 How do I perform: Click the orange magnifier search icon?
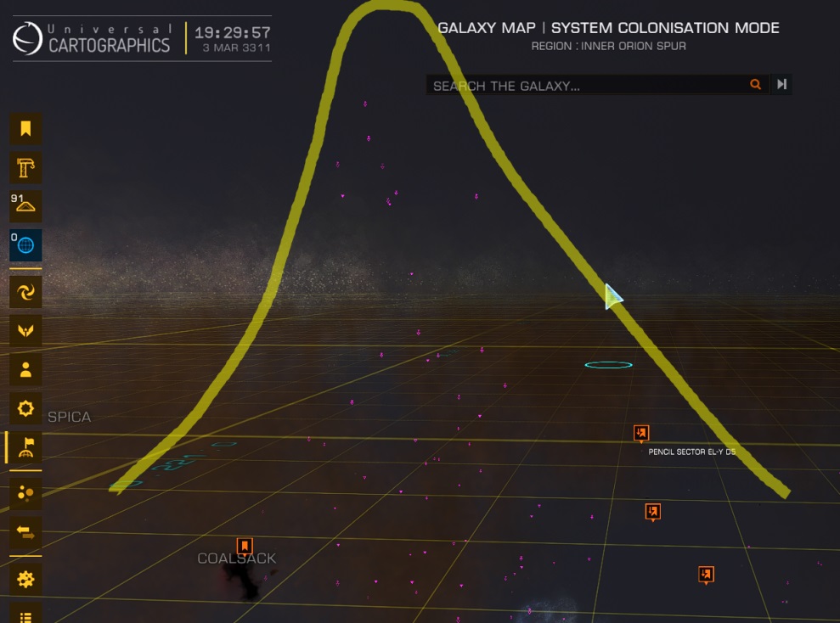(755, 84)
